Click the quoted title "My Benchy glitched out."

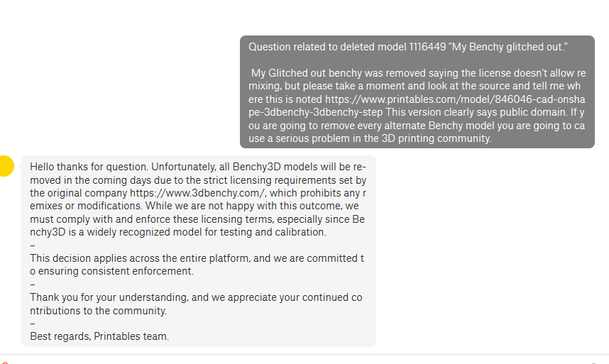click(x=509, y=47)
